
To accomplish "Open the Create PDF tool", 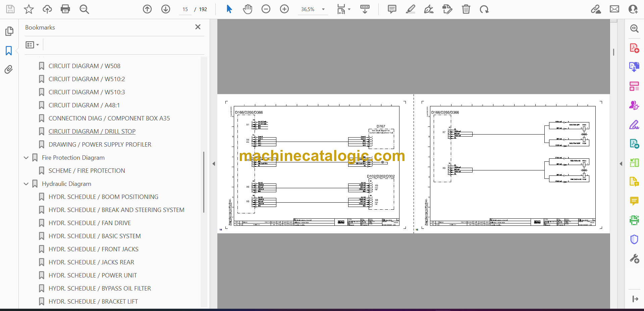I will point(634,48).
